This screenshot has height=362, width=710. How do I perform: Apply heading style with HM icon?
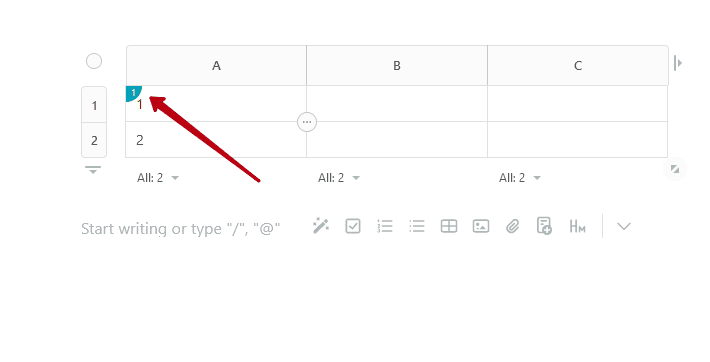tap(577, 226)
